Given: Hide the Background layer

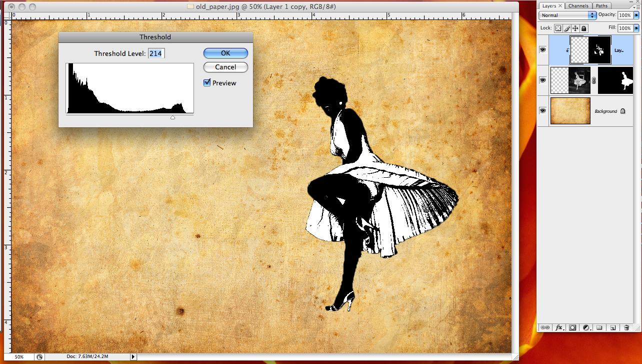Looking at the screenshot, I should coord(543,111).
